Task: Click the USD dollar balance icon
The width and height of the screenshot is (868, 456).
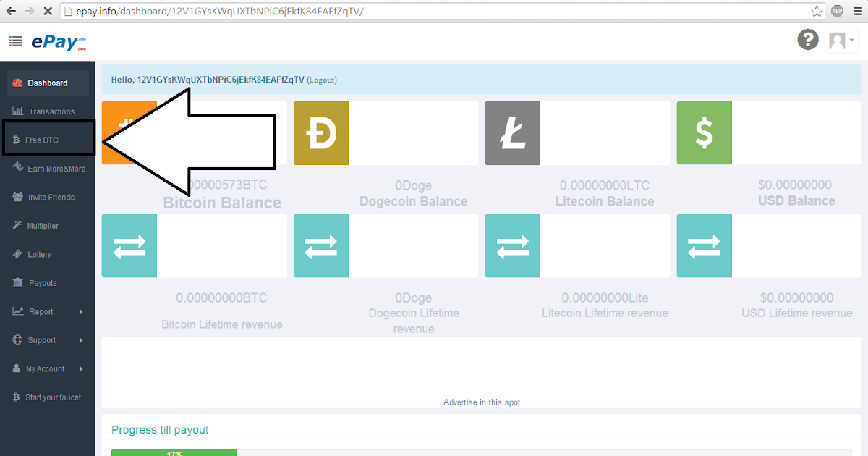Action: point(704,132)
